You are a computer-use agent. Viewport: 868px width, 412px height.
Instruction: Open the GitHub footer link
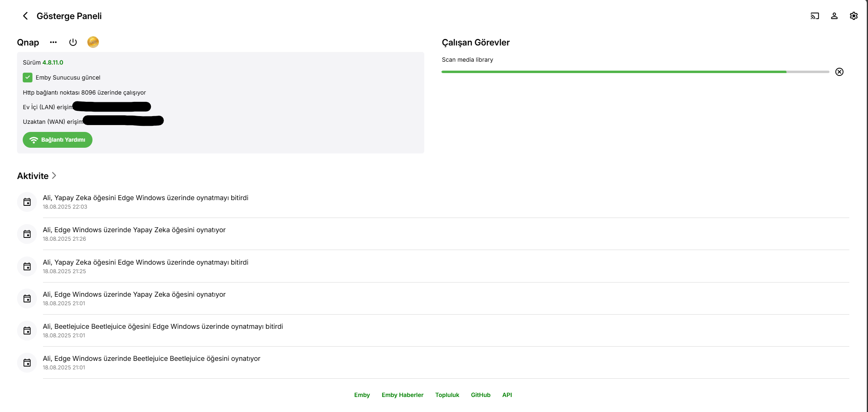tap(480, 395)
